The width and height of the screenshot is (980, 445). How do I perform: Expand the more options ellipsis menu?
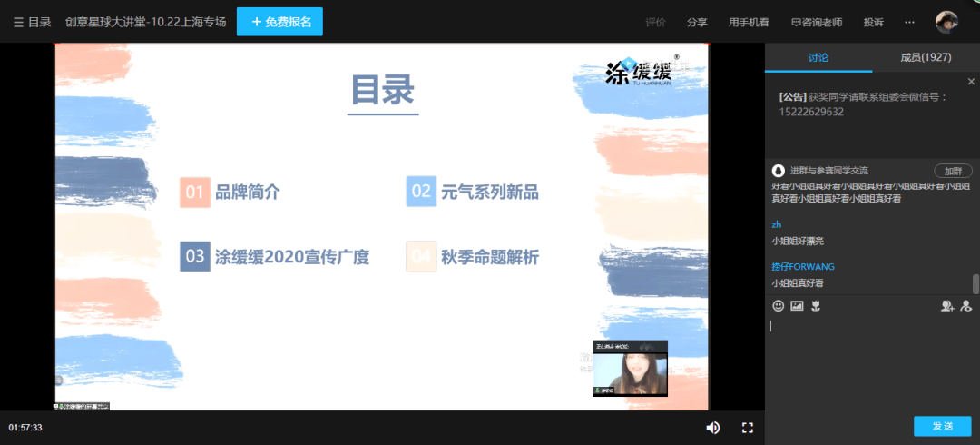coord(909,22)
